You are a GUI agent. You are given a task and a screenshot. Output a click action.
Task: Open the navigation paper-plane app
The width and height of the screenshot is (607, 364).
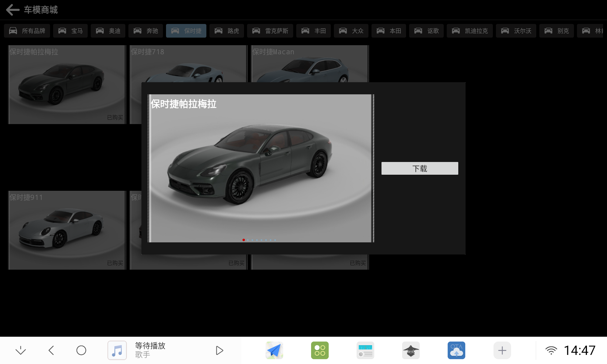(274, 350)
